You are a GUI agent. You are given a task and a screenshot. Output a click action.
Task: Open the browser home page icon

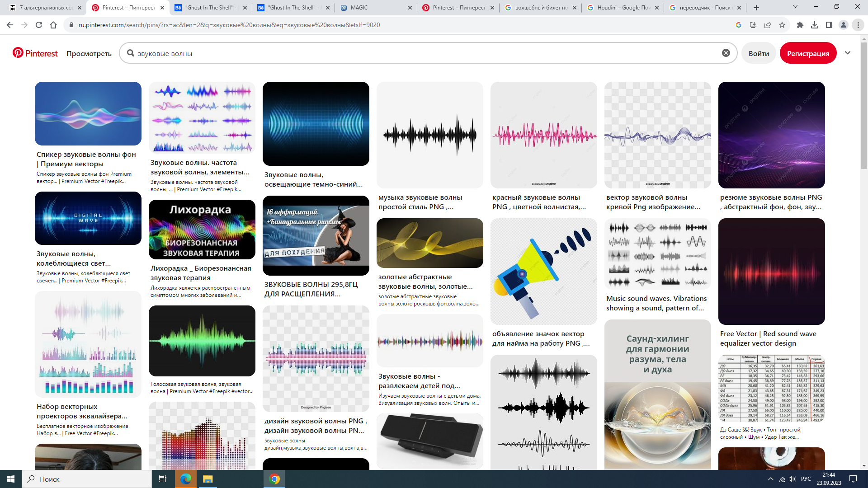click(x=53, y=25)
